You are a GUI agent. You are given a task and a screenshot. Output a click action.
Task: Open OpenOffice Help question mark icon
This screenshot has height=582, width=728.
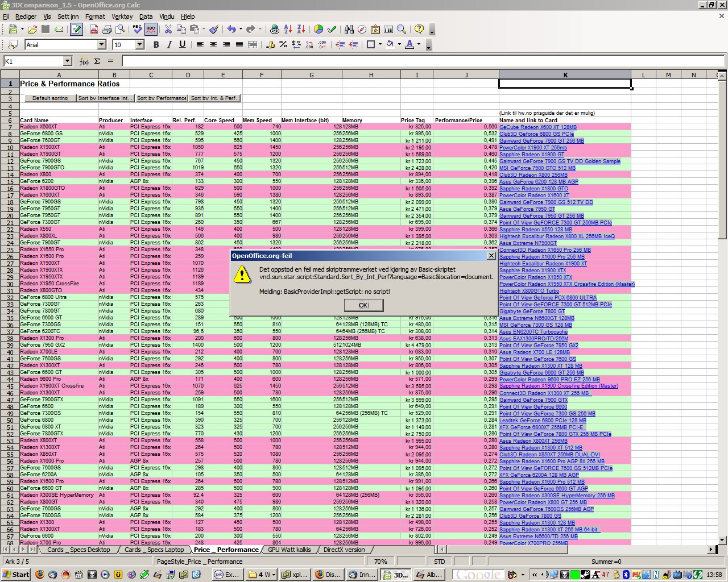click(419, 29)
